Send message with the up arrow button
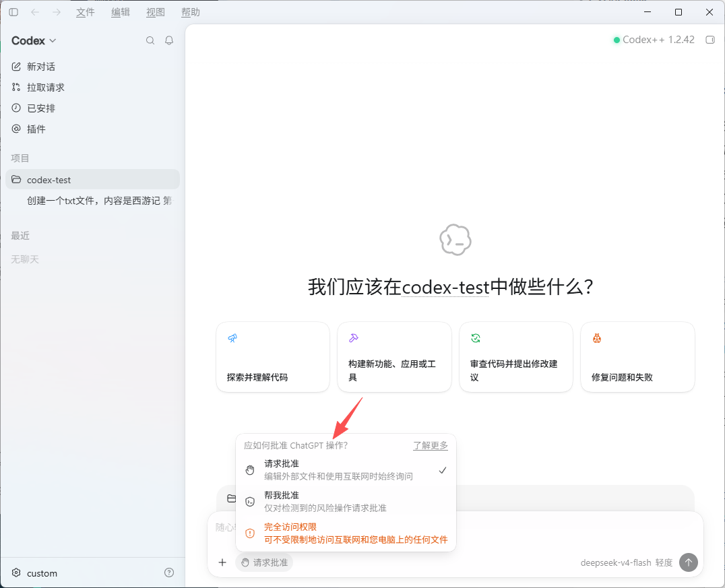 coord(689,562)
